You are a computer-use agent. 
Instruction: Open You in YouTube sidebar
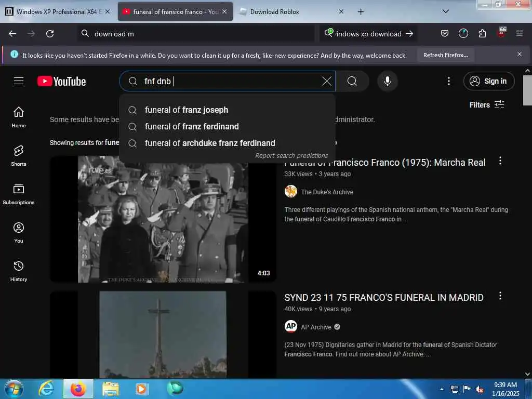click(x=19, y=233)
